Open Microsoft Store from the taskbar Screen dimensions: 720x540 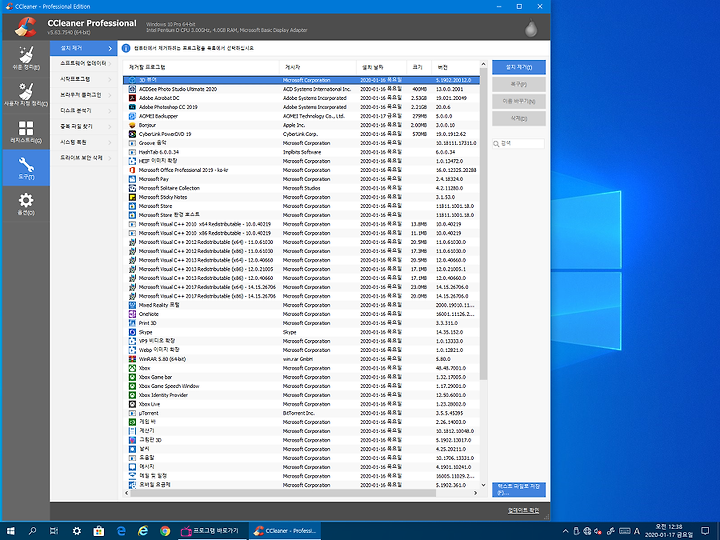pyautogui.click(x=99, y=531)
